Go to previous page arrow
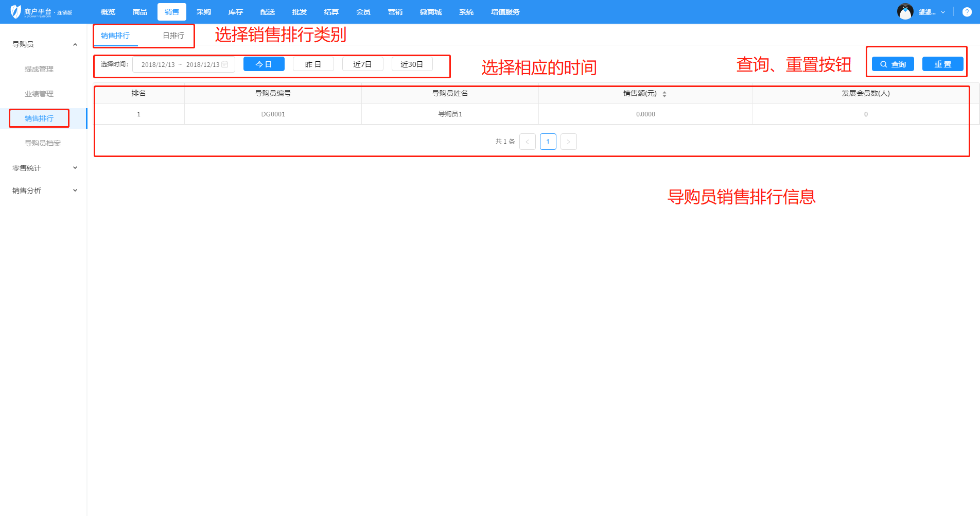The image size is (980, 516). (x=528, y=142)
